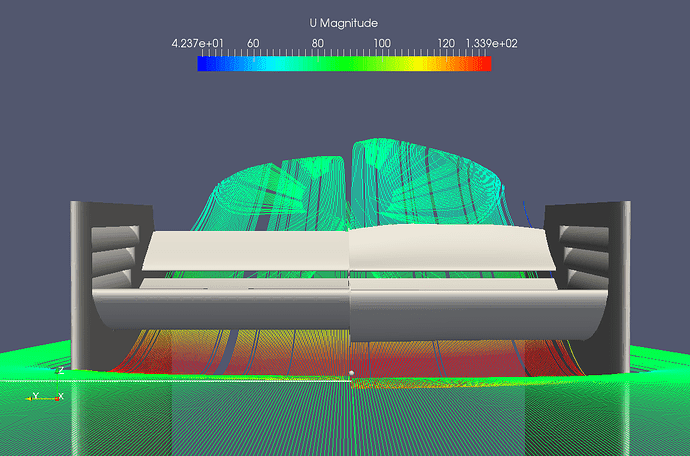The width and height of the screenshot is (690, 456).
Task: Click the lower main wing element
Action: point(350,313)
